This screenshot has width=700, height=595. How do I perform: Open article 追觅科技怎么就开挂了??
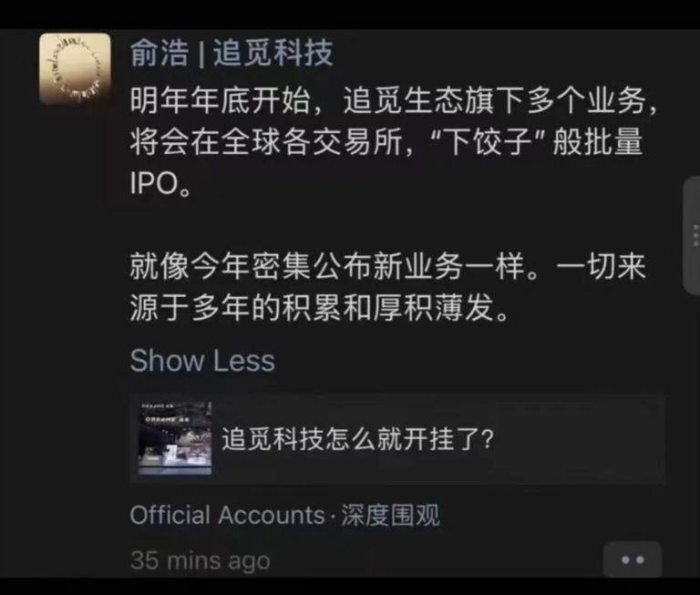click(x=357, y=439)
